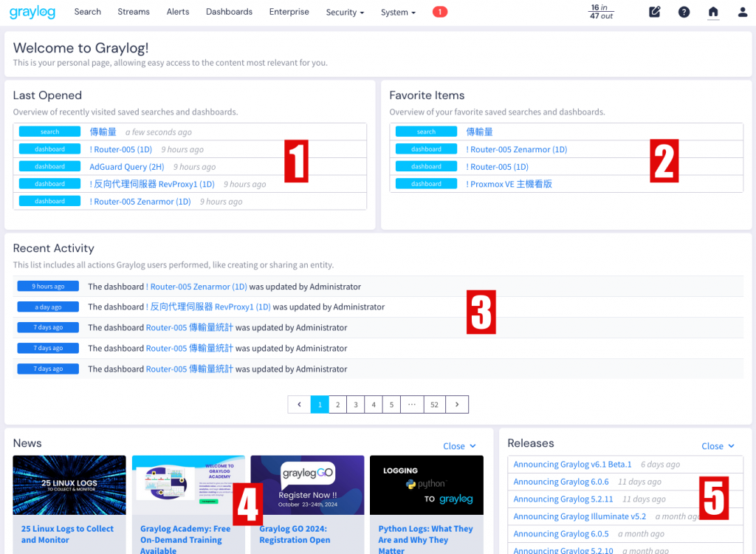Open ! Router-005 (1D) in Last Opened
The image size is (756, 554).
[x=120, y=150]
